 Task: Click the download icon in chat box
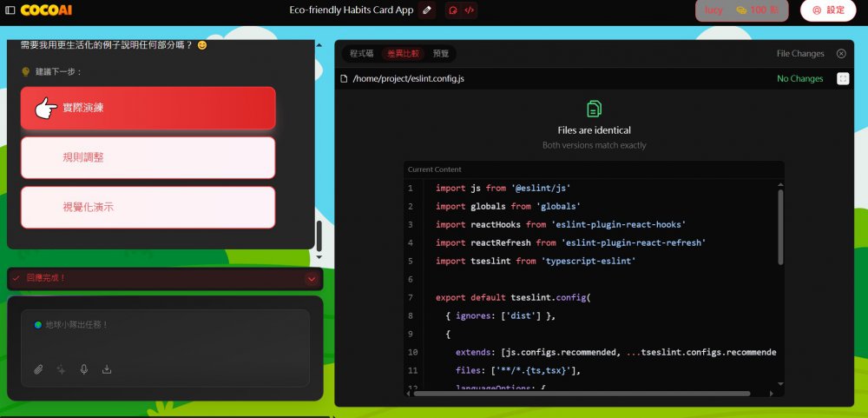tap(107, 369)
